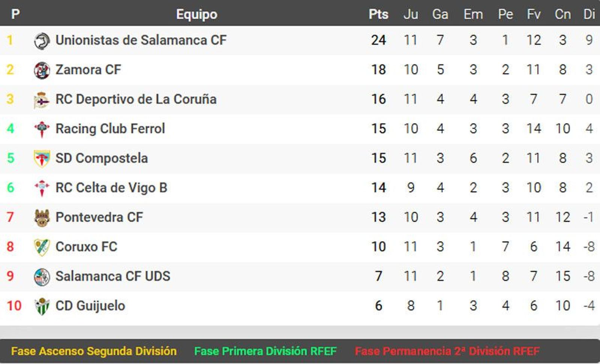Click the Racing Club Ferrol crest
The height and width of the screenshot is (364, 600).
point(42,129)
